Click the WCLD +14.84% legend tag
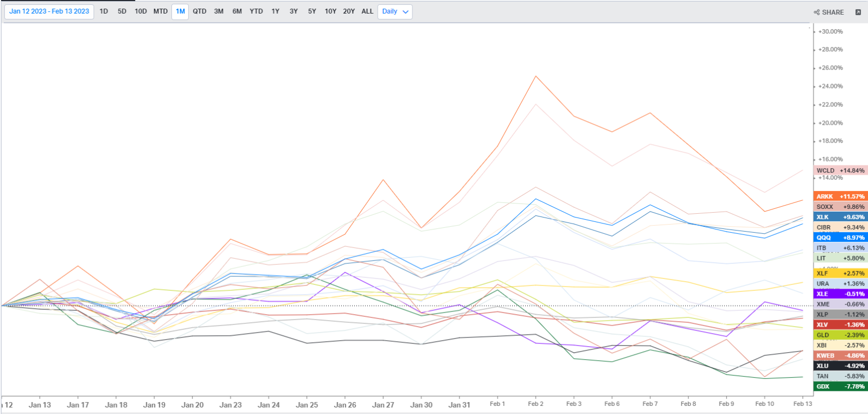868x414 pixels. pyautogui.click(x=840, y=170)
